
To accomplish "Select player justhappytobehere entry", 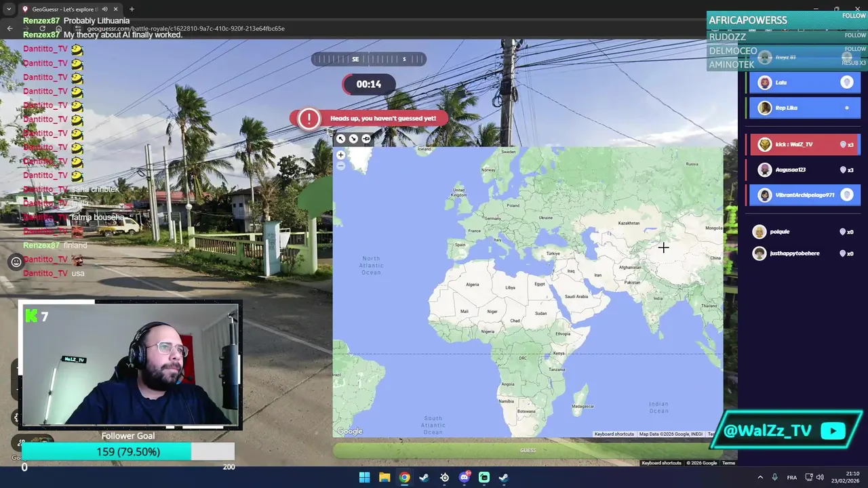I will point(804,253).
